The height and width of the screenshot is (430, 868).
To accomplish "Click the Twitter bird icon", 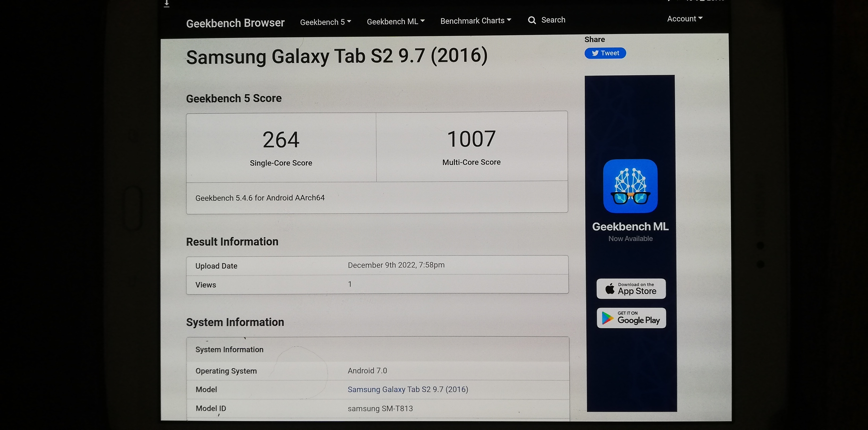I will click(595, 53).
